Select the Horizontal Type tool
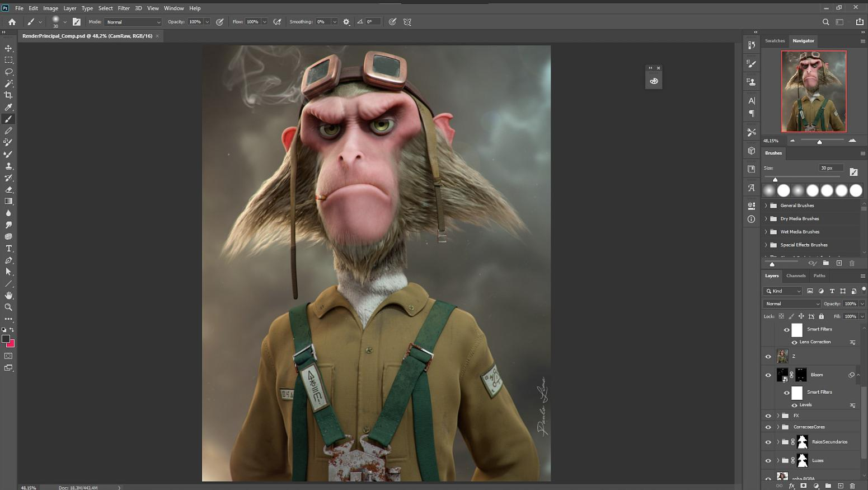The height and width of the screenshot is (490, 868). 8,248
